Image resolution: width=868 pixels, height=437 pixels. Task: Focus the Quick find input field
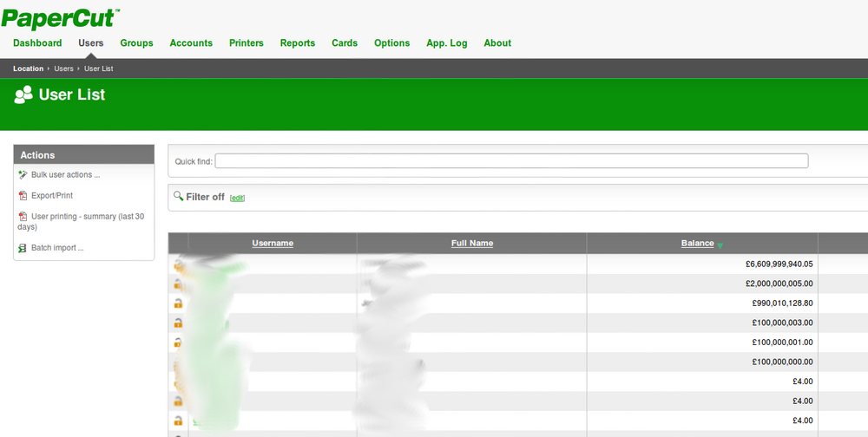tap(511, 161)
